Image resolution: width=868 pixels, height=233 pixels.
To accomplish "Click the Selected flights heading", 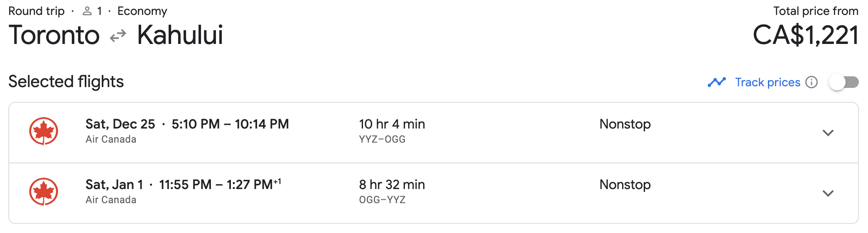I will click(x=66, y=82).
